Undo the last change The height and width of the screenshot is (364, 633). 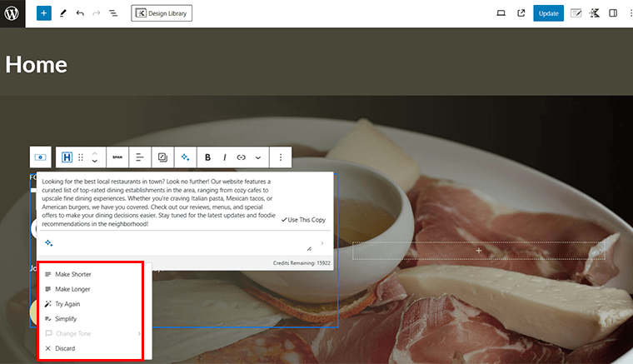coord(80,13)
